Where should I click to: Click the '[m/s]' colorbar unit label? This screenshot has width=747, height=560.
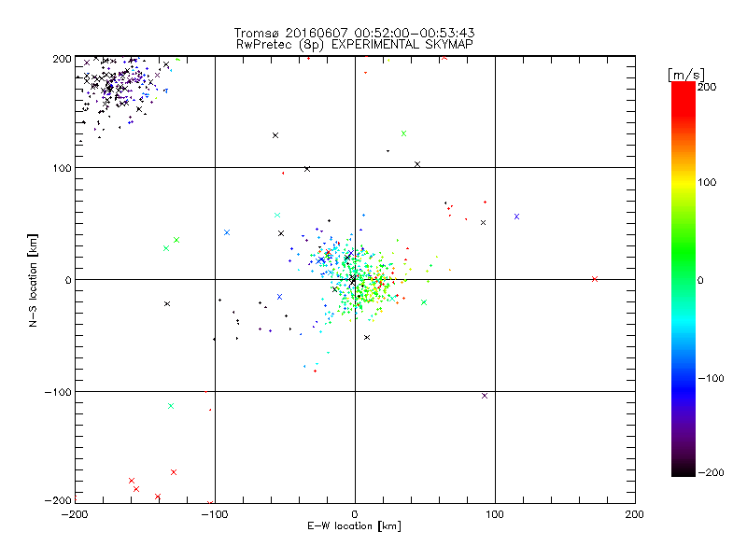tap(686, 76)
